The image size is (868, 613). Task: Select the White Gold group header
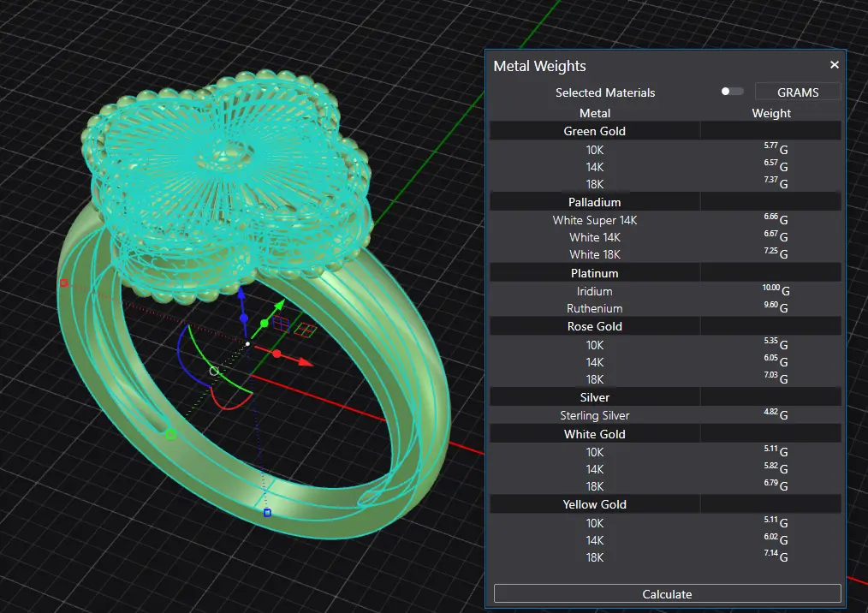665,434
